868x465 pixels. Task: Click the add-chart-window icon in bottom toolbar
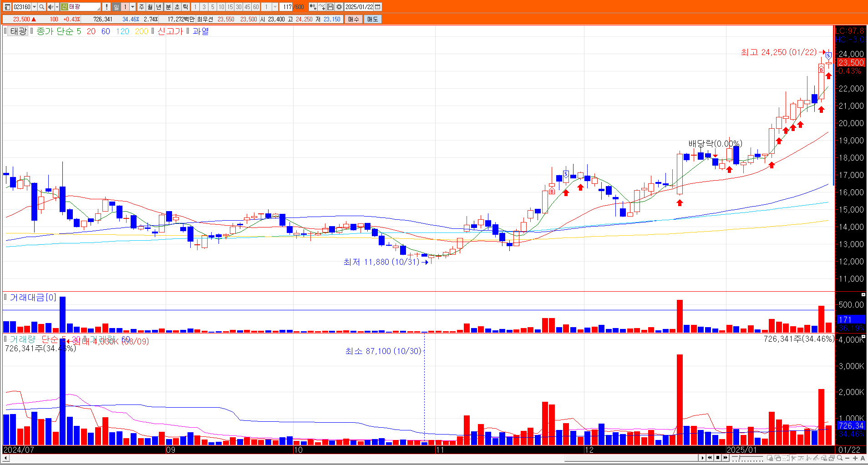[770, 458]
